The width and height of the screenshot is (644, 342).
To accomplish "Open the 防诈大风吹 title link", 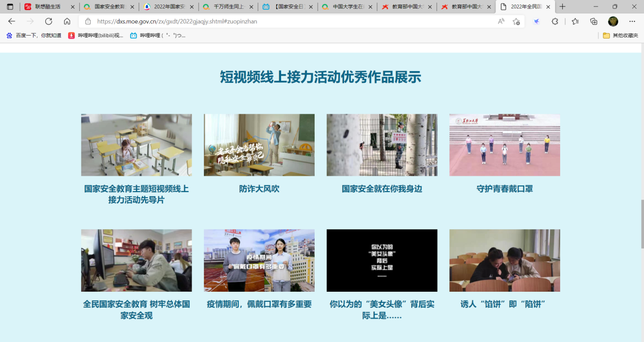I will coord(259,189).
